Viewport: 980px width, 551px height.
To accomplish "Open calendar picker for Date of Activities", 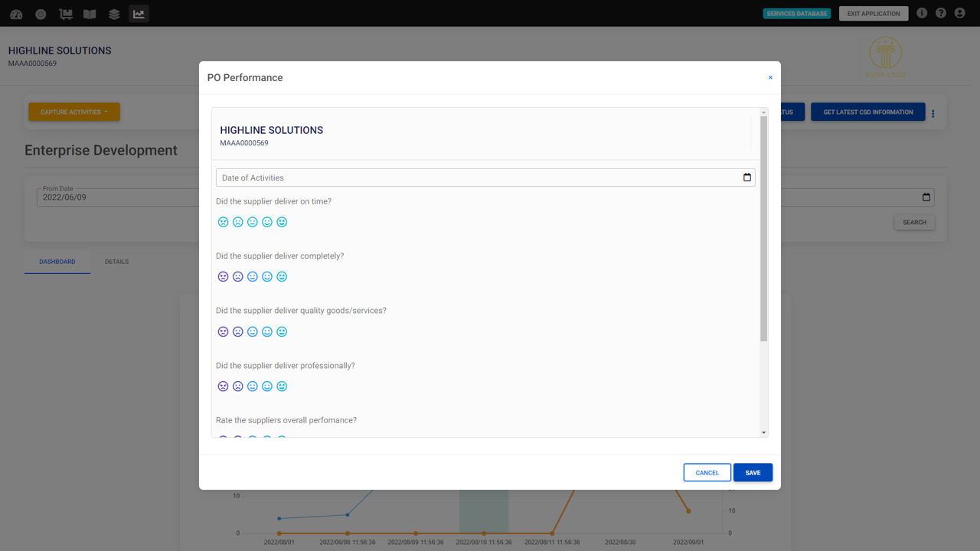I will point(747,178).
